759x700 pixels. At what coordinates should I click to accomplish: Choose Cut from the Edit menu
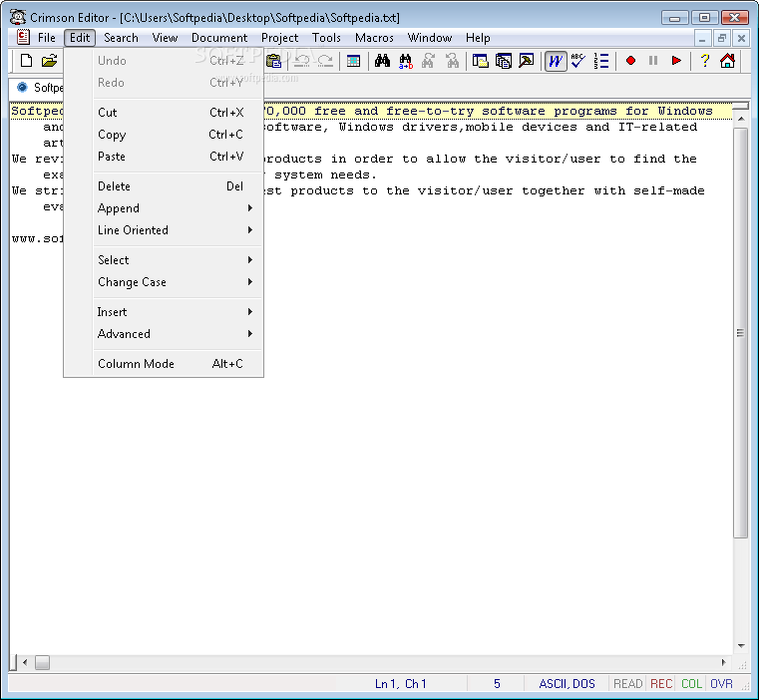pyautogui.click(x=179, y=113)
